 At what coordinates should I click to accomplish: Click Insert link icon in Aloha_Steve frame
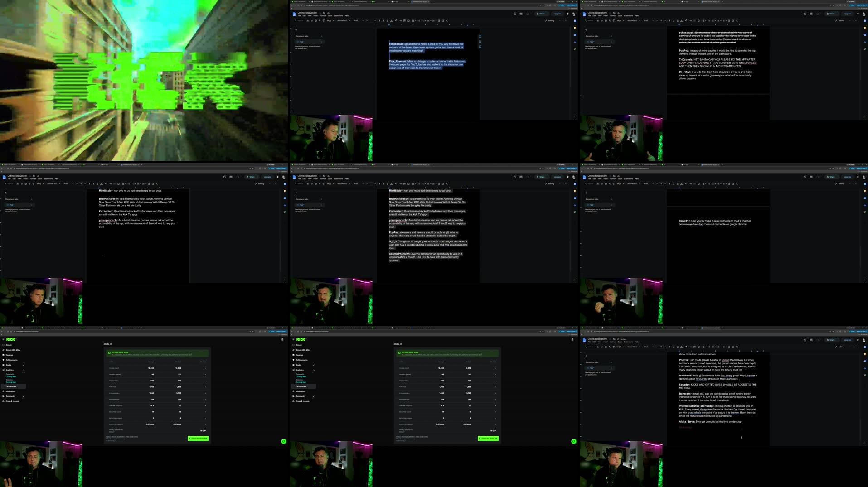pos(691,347)
